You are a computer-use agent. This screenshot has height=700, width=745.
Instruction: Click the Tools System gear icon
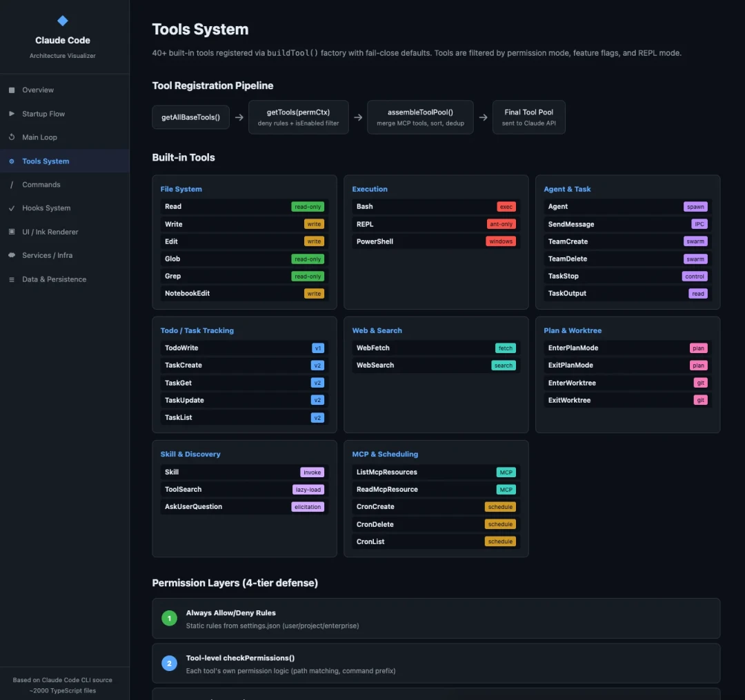(x=12, y=161)
